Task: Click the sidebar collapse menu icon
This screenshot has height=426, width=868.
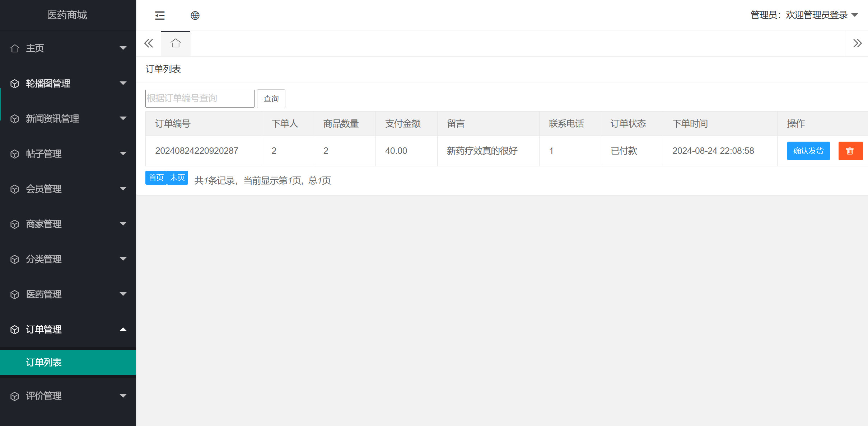Action: 160,15
